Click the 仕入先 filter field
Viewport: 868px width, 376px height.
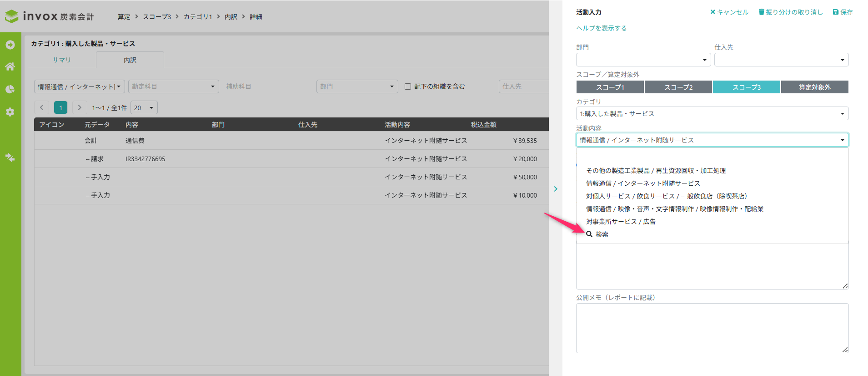(x=524, y=86)
